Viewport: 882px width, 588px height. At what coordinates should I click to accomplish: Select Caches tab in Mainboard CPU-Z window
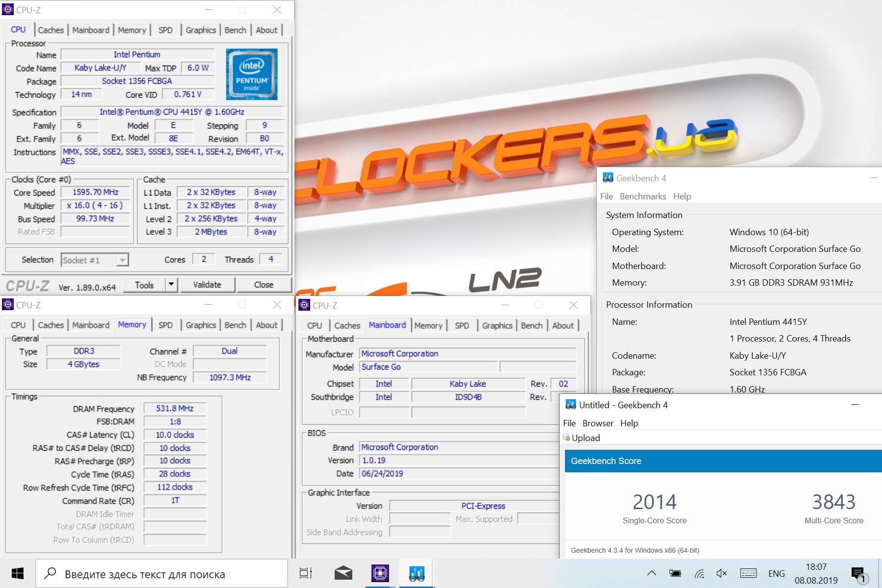click(x=347, y=325)
